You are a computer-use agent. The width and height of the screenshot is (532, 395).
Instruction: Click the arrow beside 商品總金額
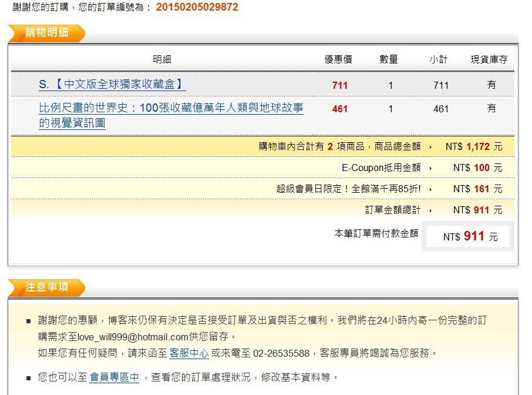pyautogui.click(x=430, y=147)
